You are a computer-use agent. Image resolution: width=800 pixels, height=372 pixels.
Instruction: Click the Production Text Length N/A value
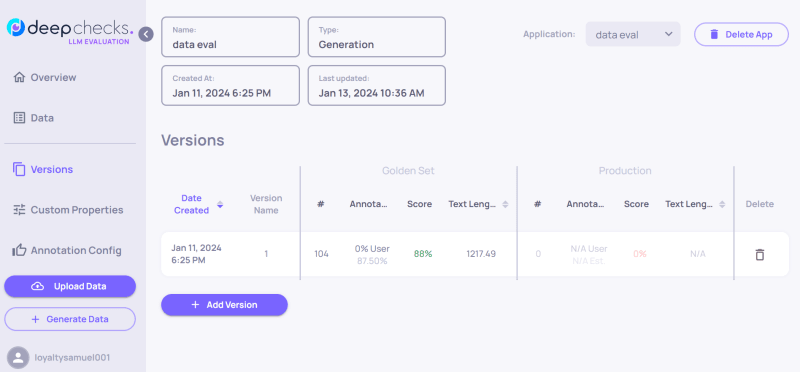[697, 254]
